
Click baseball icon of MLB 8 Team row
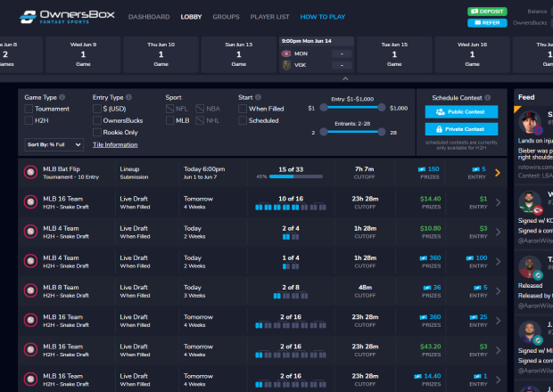pos(30,290)
